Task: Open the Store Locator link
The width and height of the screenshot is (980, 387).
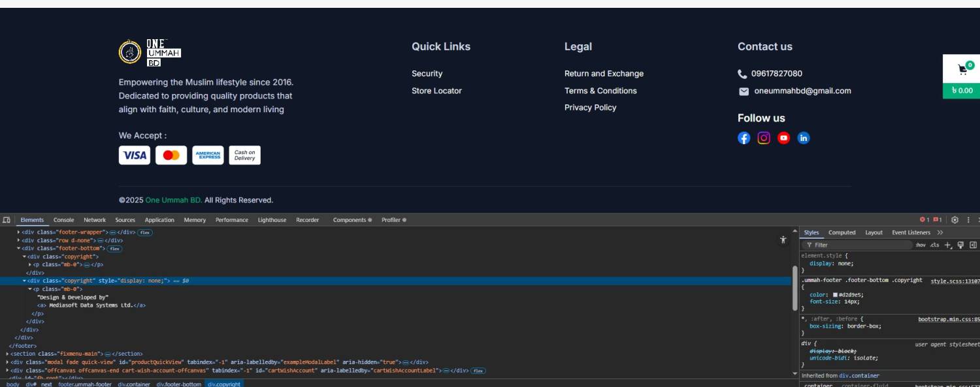Action: tap(436, 91)
